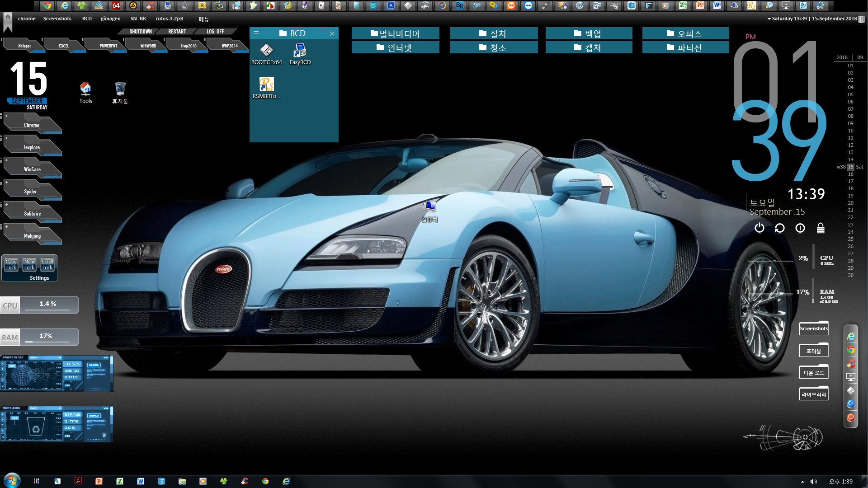Open the 멀티미디어 fence tab

396,33
